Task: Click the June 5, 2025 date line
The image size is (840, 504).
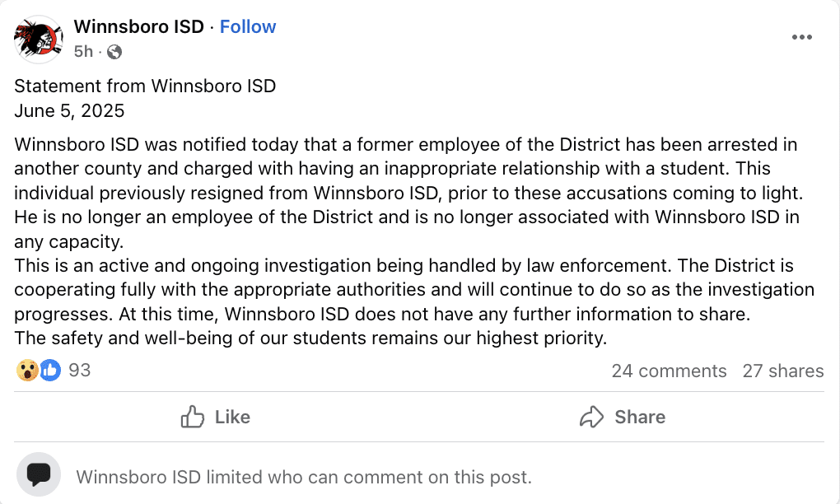Action: tap(69, 111)
